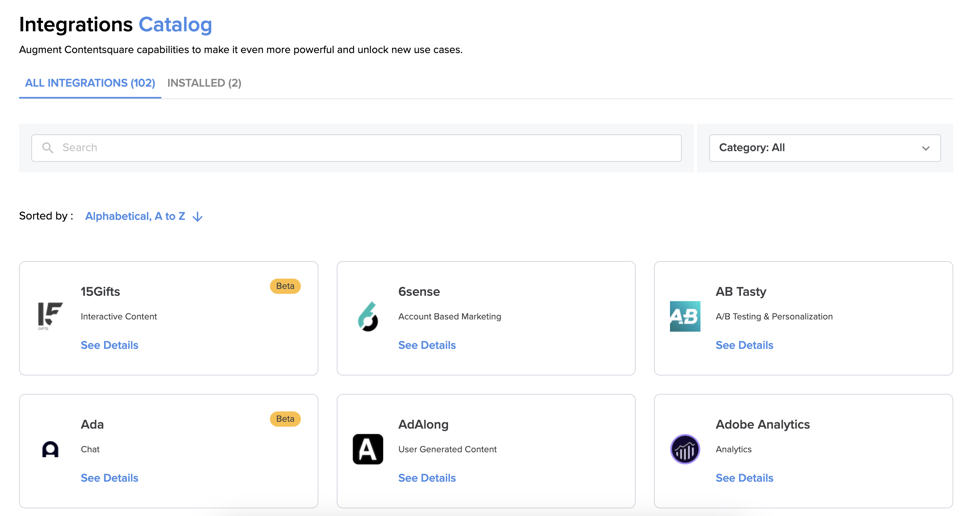Click the 6sense logo icon
980x516 pixels.
368,316
